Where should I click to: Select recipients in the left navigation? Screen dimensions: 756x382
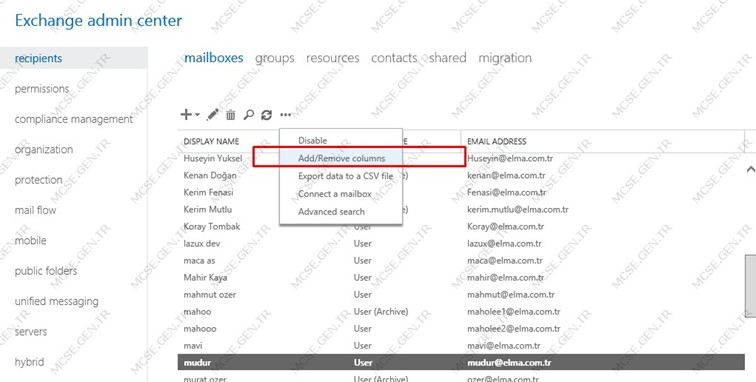[x=73, y=58]
